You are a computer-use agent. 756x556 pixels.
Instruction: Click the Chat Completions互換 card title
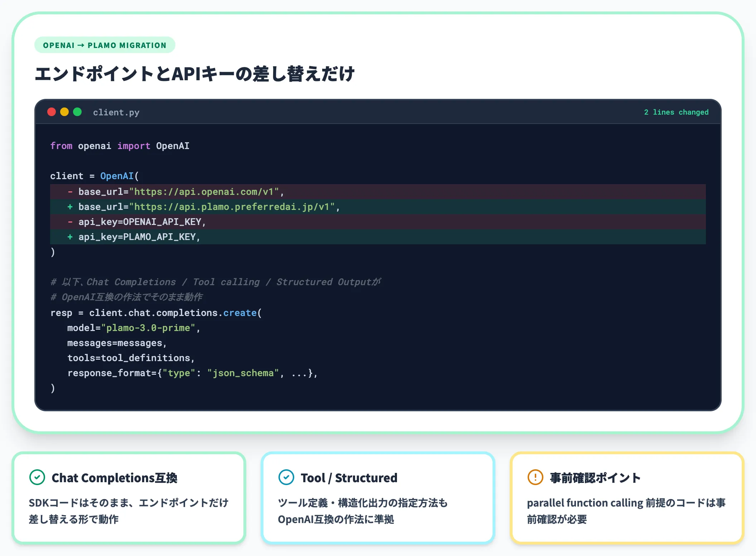(x=115, y=478)
